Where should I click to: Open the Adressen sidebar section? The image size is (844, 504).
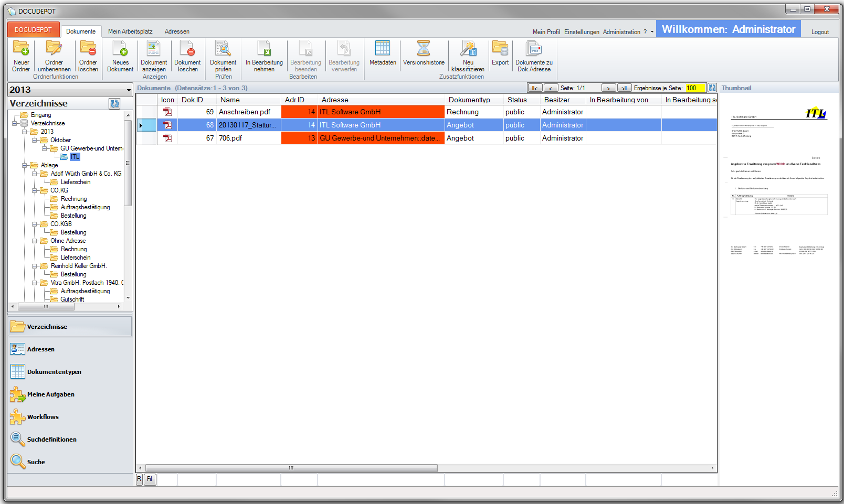click(x=70, y=349)
